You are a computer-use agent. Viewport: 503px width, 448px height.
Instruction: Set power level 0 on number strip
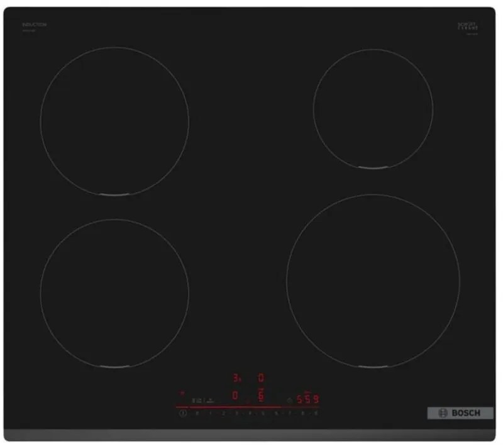197,413
